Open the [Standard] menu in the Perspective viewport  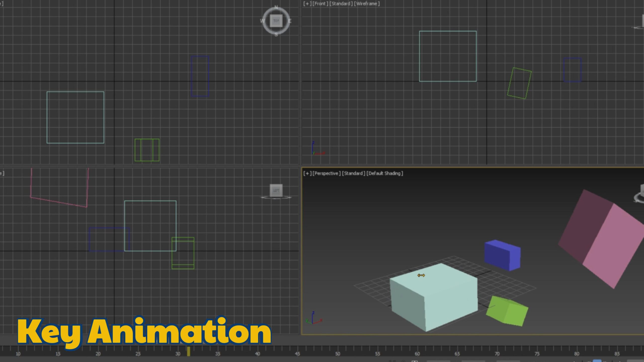(353, 173)
